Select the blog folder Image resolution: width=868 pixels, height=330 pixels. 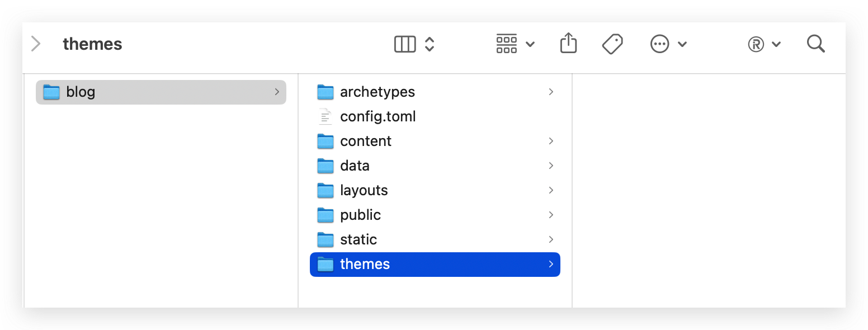click(81, 92)
